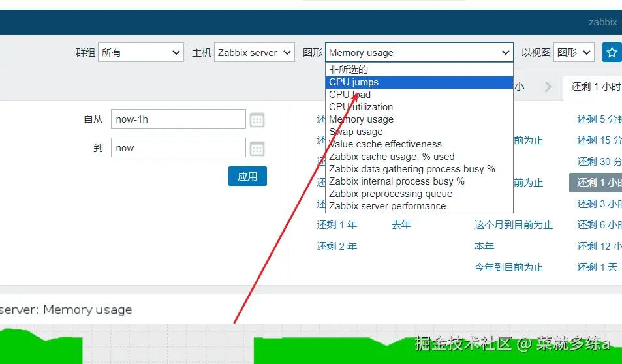Image resolution: width=622 pixels, height=364 pixels.
Task: Select the 还剩 2 年 time range link
Action: (x=337, y=246)
